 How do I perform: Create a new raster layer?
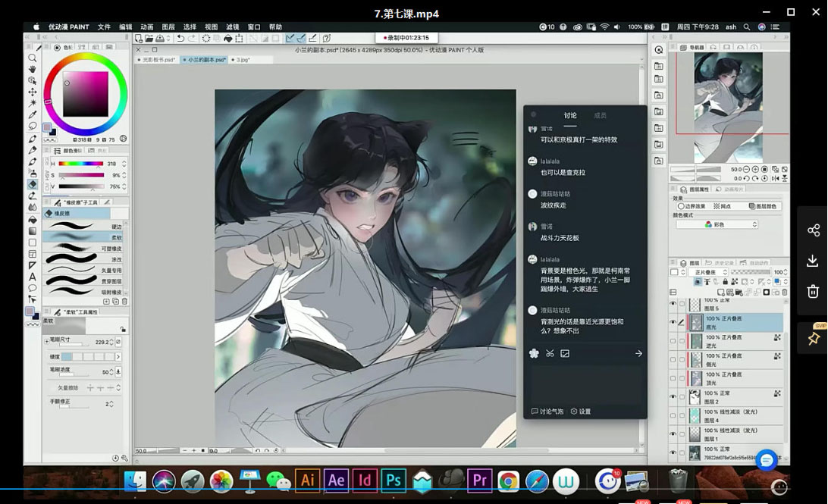click(720, 292)
